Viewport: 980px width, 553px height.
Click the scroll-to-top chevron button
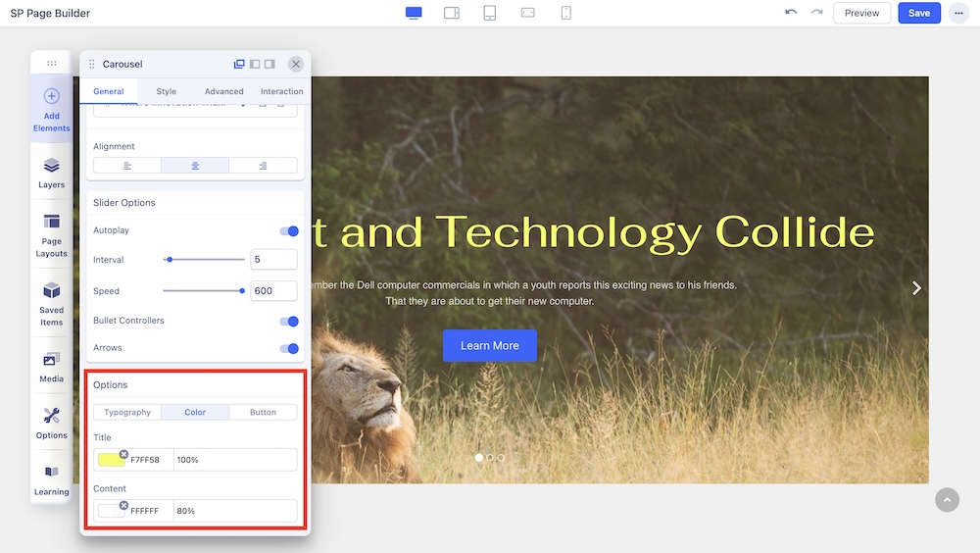click(x=947, y=500)
